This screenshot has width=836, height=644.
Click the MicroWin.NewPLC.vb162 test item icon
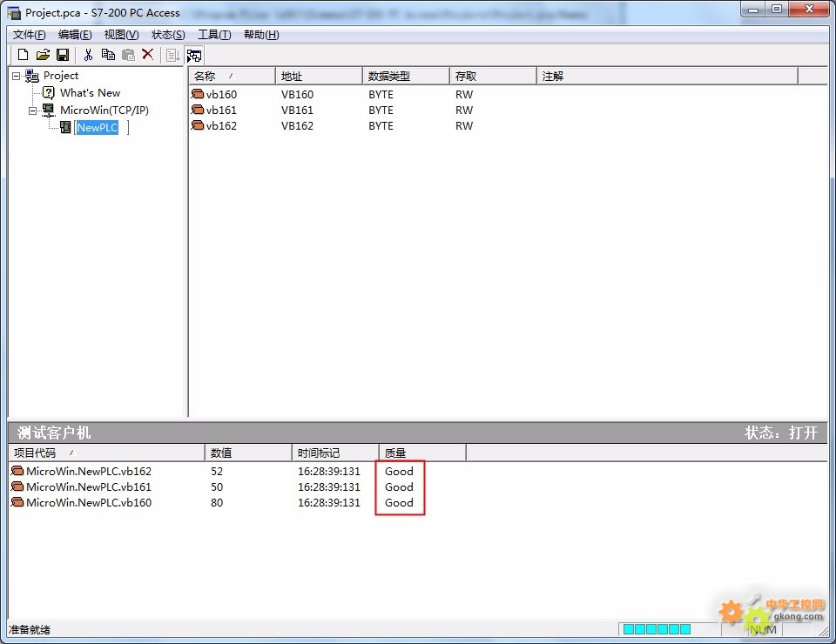[17, 471]
